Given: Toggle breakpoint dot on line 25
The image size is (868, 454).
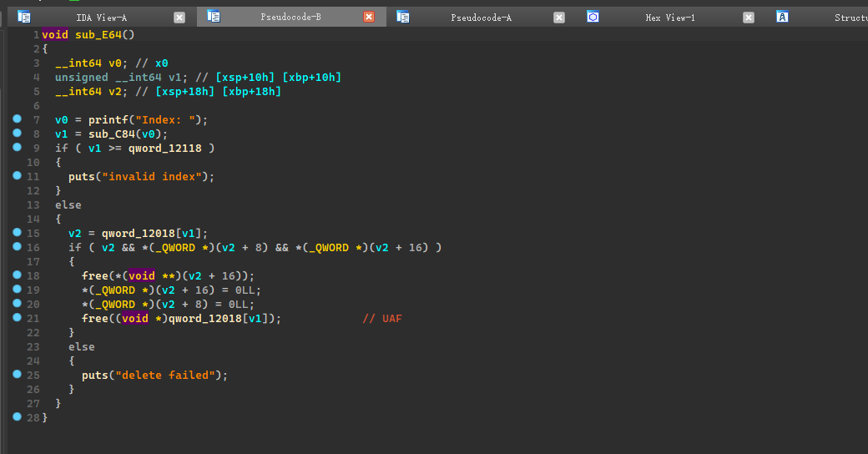Looking at the screenshot, I should coord(17,375).
